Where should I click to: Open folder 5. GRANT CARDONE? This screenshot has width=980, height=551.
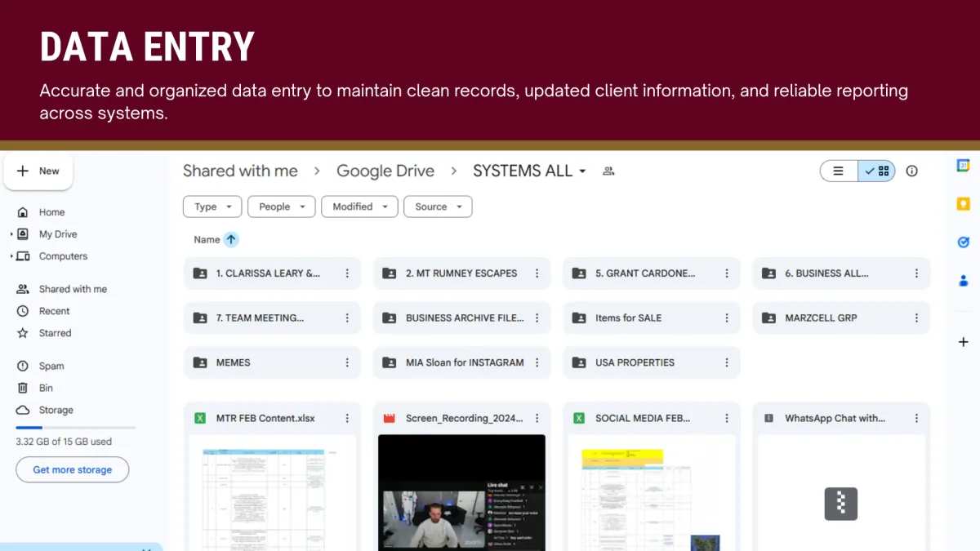(x=651, y=273)
